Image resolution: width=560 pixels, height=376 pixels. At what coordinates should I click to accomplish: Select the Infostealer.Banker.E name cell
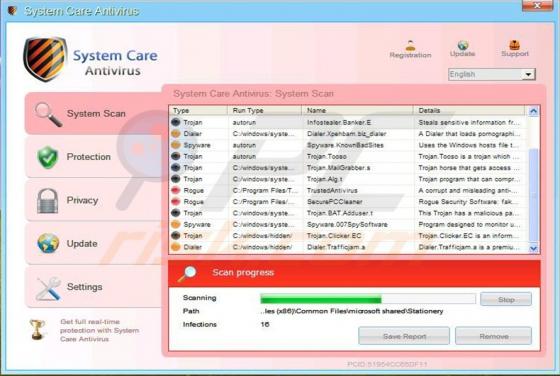[x=339, y=122]
